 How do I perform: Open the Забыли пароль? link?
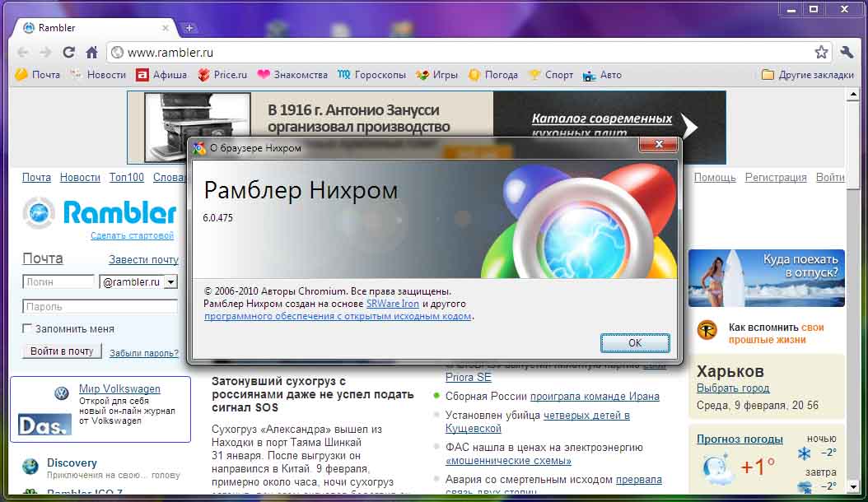tap(144, 353)
